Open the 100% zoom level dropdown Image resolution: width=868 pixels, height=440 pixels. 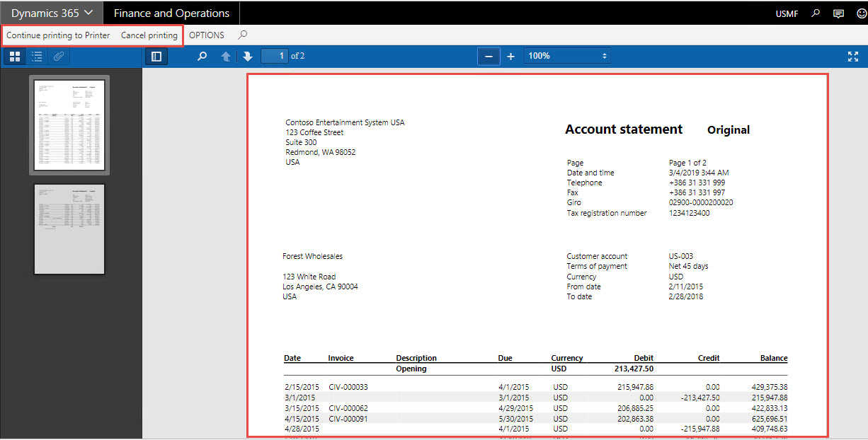point(567,56)
